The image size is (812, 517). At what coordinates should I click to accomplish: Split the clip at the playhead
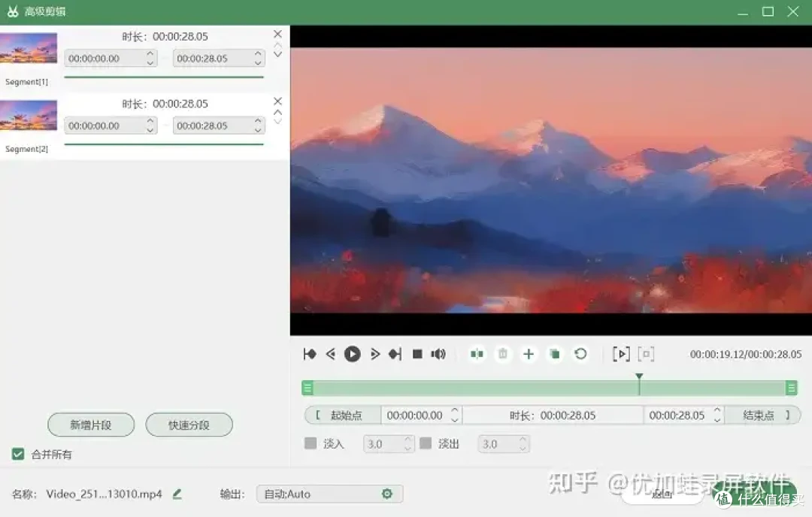click(x=477, y=354)
